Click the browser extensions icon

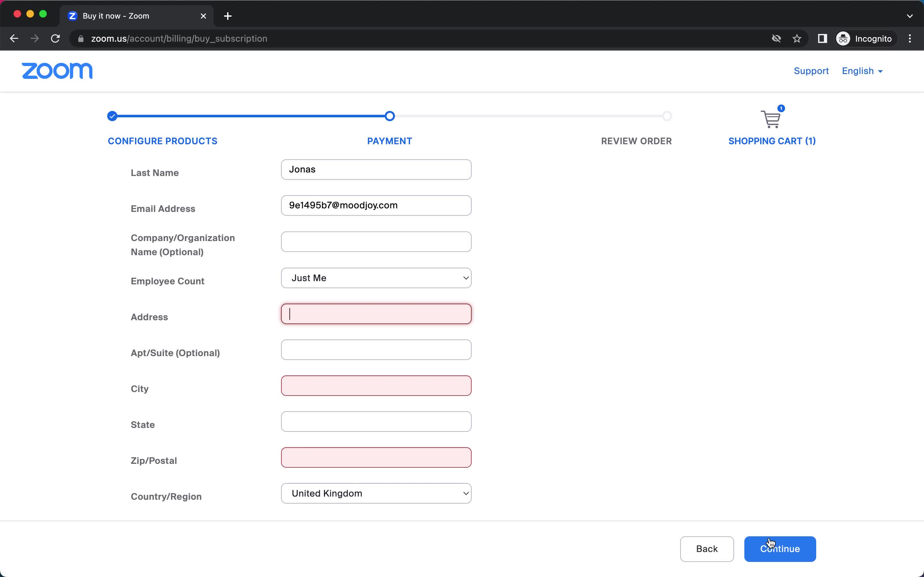(x=822, y=38)
